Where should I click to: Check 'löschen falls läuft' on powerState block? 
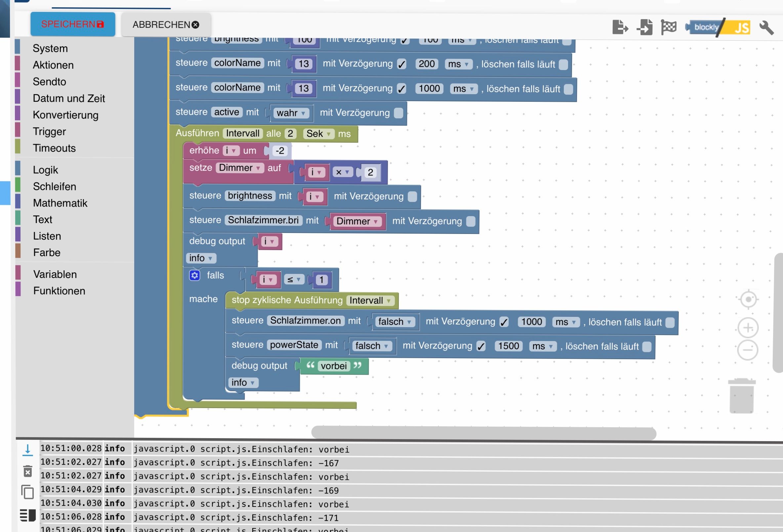(x=646, y=347)
